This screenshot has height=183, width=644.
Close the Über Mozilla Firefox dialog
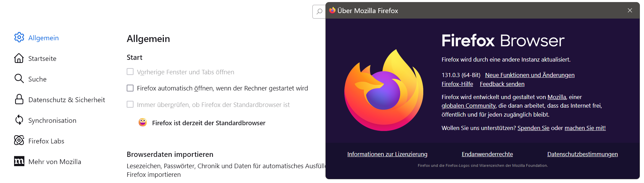(x=630, y=10)
